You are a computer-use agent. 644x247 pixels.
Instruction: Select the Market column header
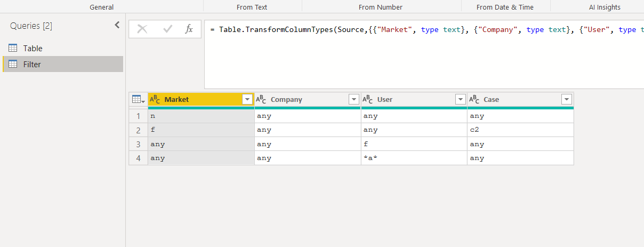[x=201, y=99]
